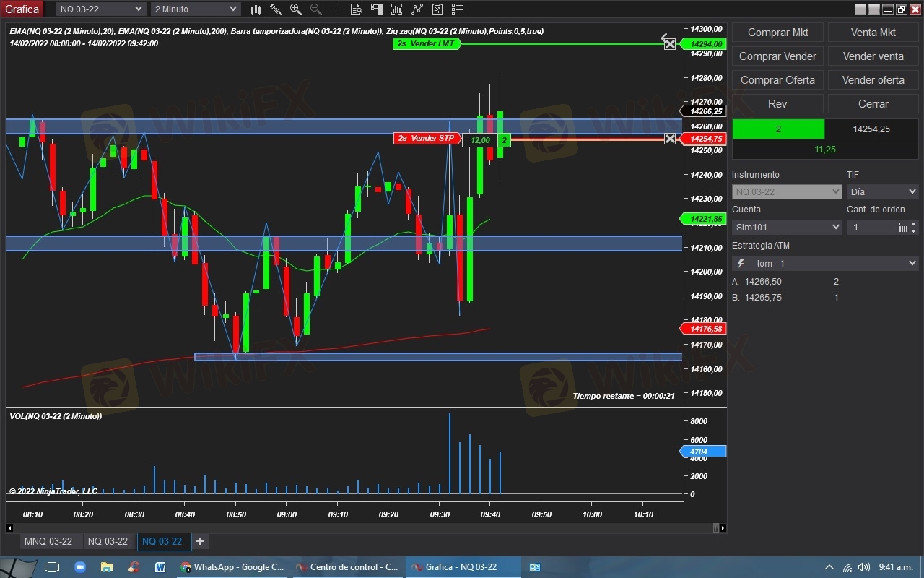
Task: Open the chart properties icon
Action: click(x=437, y=9)
